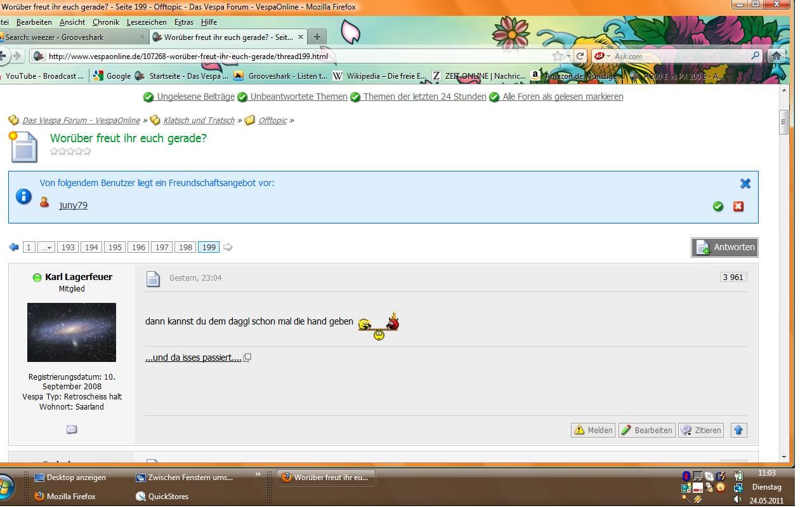
Task: Open Ungelesene Beiträge link
Action: [195, 97]
